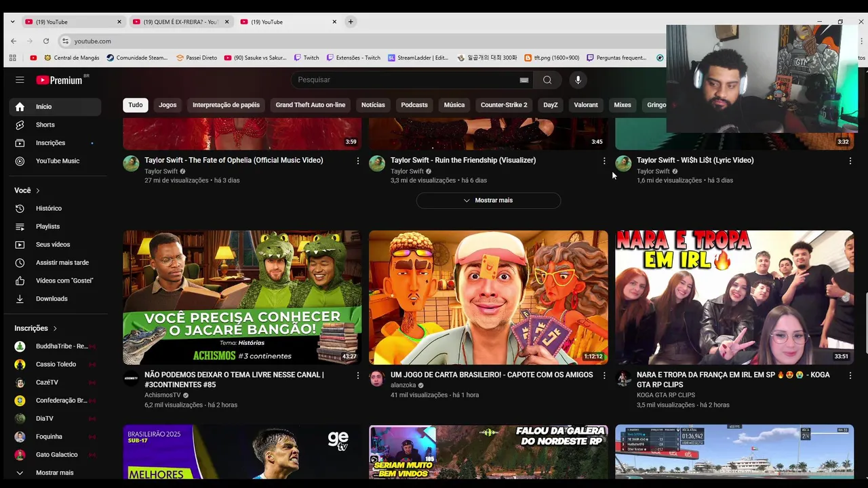868x488 pixels.
Task: Open options menu for KOGA GTA RP video
Action: click(850, 375)
